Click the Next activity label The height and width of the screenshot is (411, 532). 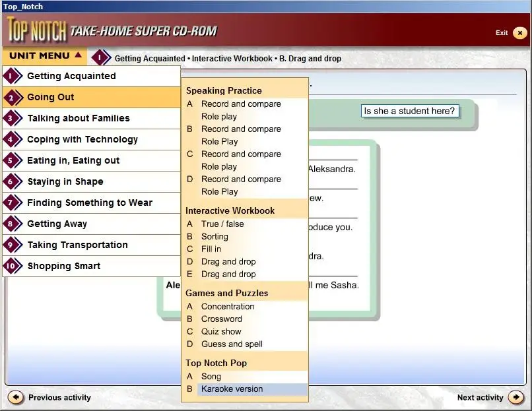480,397
